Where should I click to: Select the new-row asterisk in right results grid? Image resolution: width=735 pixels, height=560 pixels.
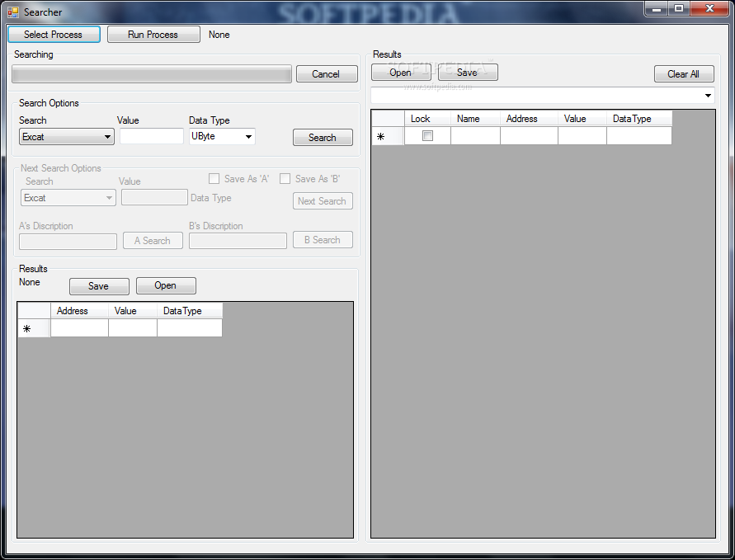coord(388,136)
